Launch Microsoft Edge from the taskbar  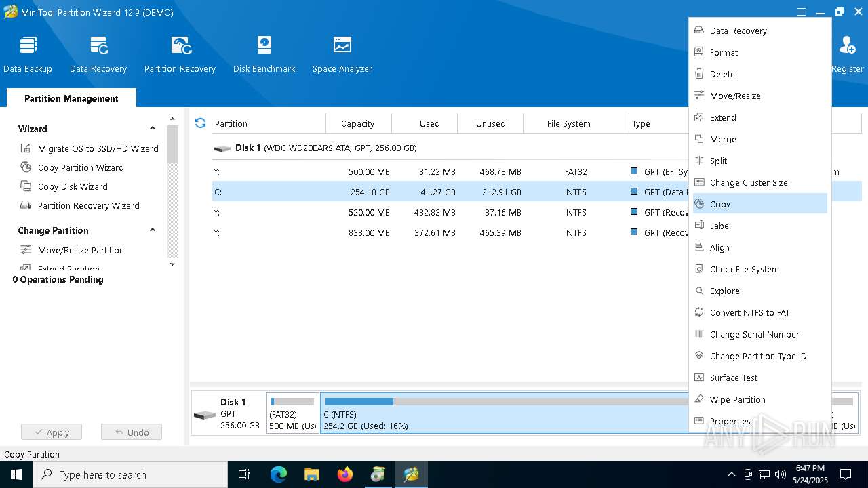279,474
